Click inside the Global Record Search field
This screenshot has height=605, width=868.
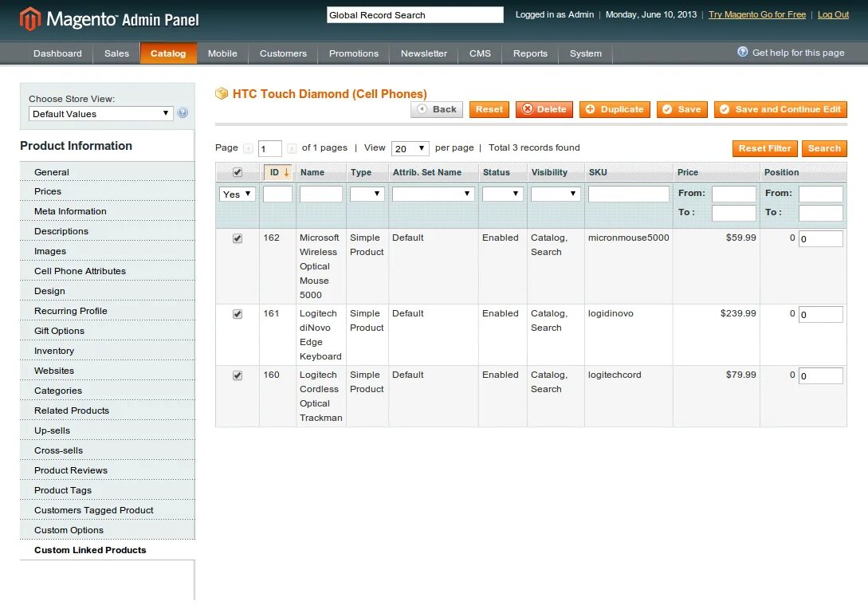pyautogui.click(x=414, y=14)
